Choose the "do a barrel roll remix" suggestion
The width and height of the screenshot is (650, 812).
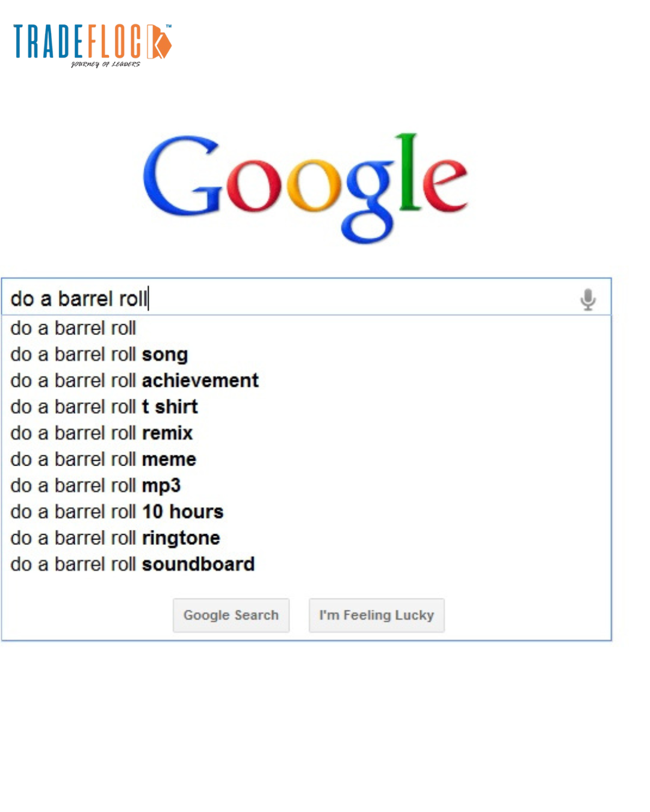102,433
